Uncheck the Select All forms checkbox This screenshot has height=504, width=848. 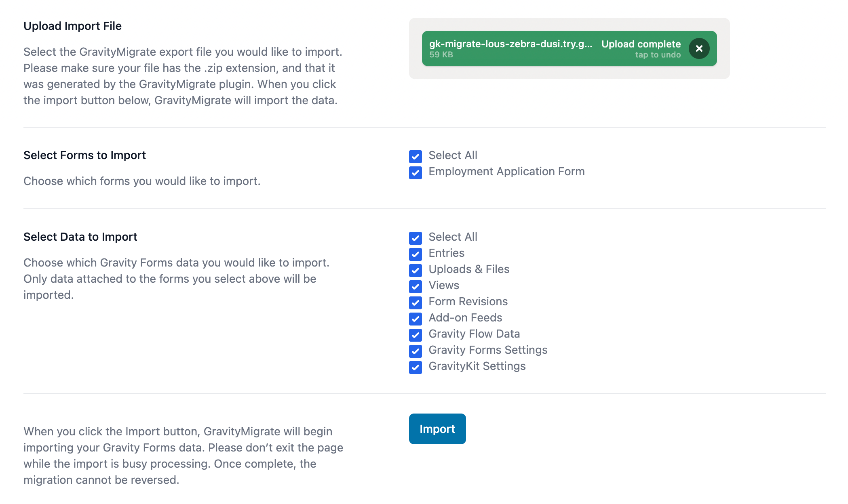pos(415,155)
